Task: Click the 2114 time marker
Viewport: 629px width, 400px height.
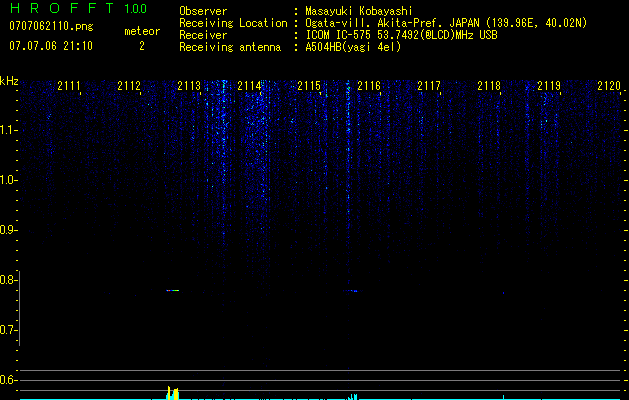Action: tap(249, 86)
